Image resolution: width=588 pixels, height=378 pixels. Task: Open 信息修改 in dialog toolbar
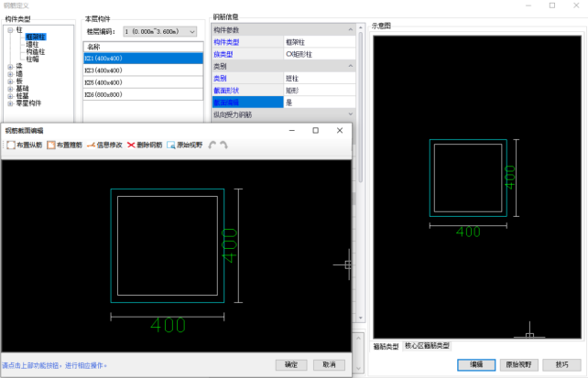click(104, 145)
